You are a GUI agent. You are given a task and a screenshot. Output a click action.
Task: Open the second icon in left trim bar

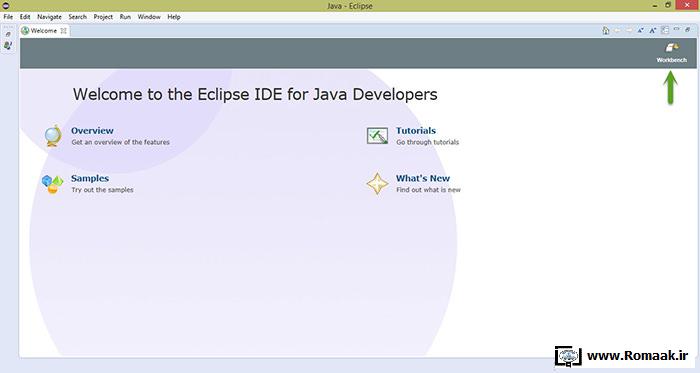(x=8, y=45)
